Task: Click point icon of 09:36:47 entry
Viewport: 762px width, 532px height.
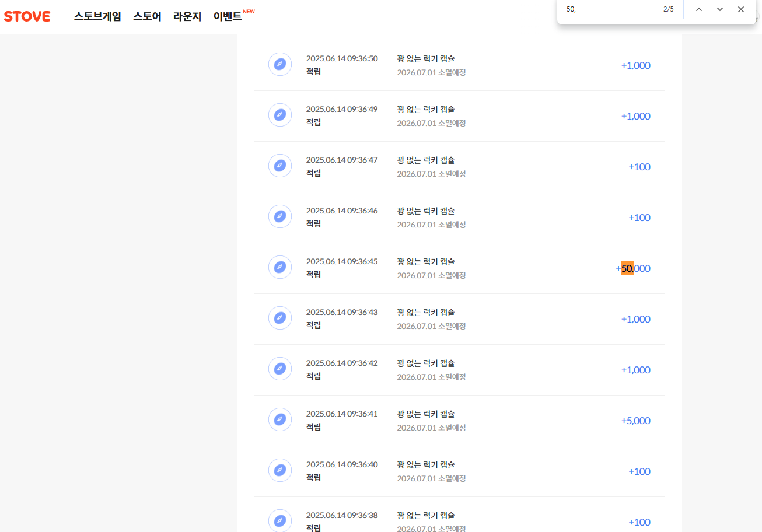Action: tap(280, 166)
